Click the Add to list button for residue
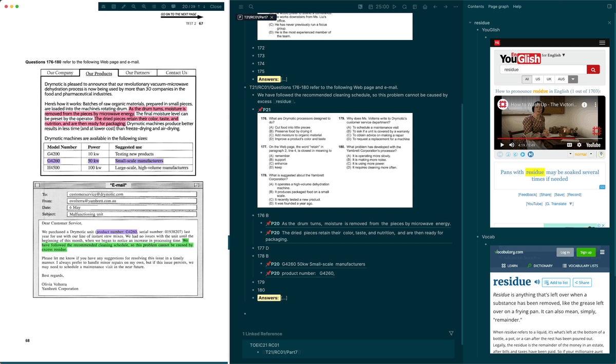 (x=556, y=282)
